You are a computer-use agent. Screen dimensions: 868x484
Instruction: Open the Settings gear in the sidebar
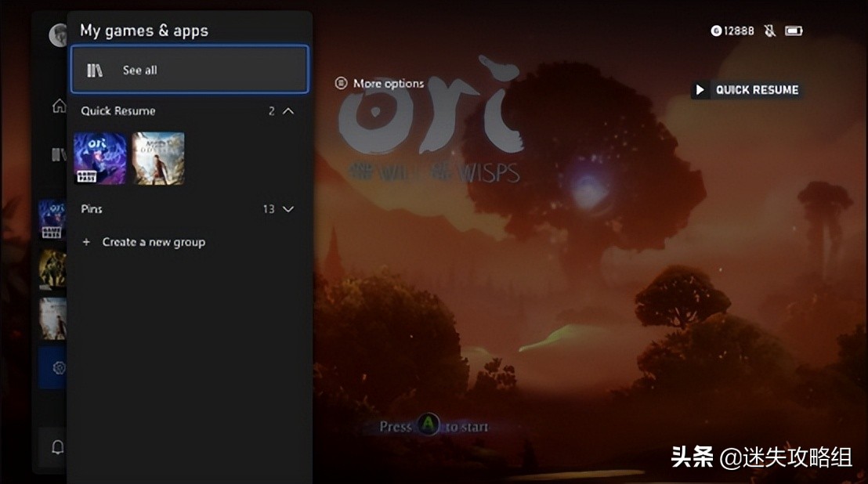pyautogui.click(x=59, y=368)
